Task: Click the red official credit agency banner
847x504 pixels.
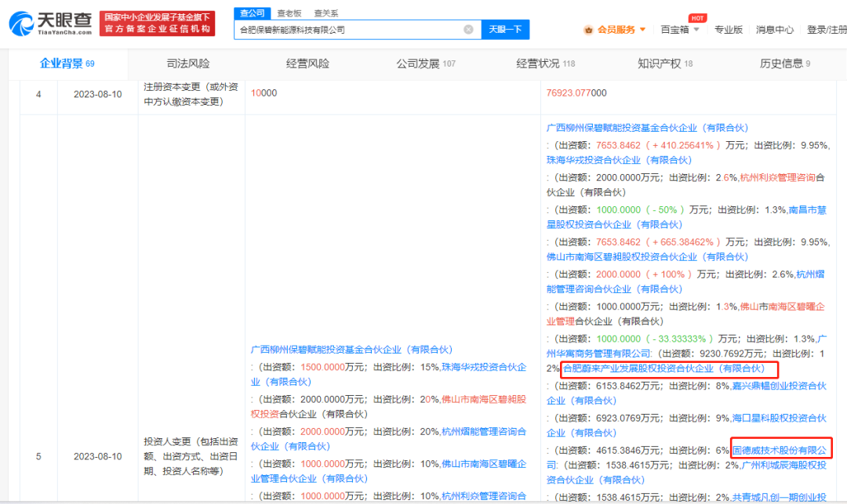Action: coord(158,23)
